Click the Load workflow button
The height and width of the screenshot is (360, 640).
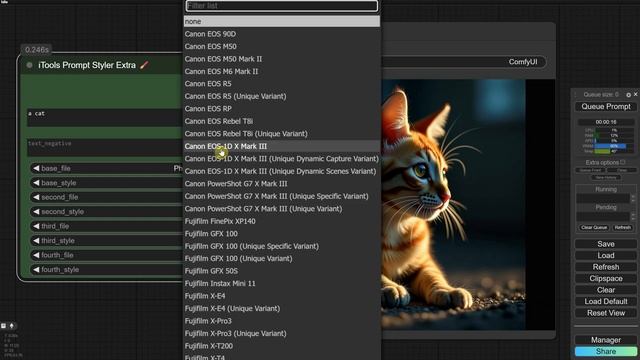606,256
